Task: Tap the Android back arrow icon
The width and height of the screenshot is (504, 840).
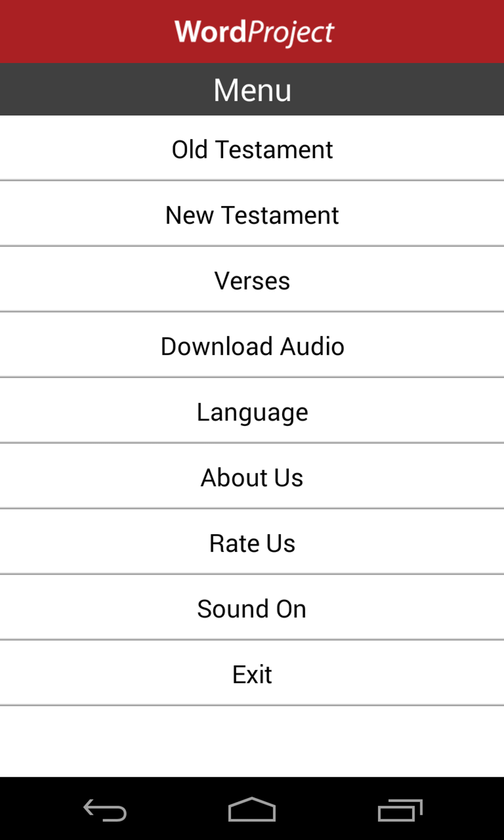Action: click(x=105, y=810)
